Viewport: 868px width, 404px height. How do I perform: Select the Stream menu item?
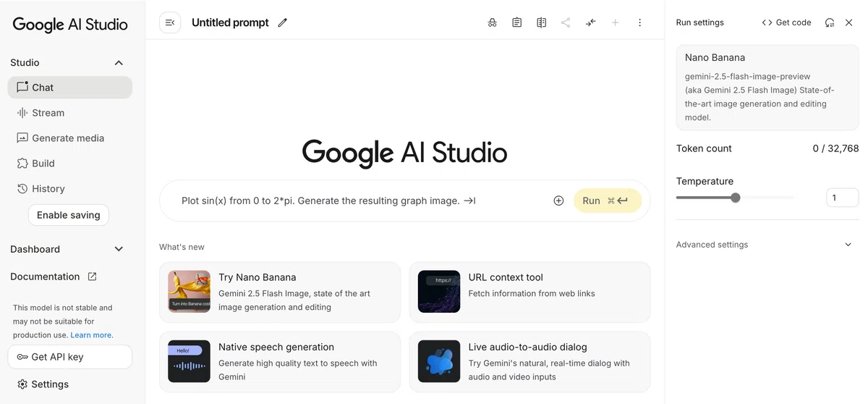point(70,112)
